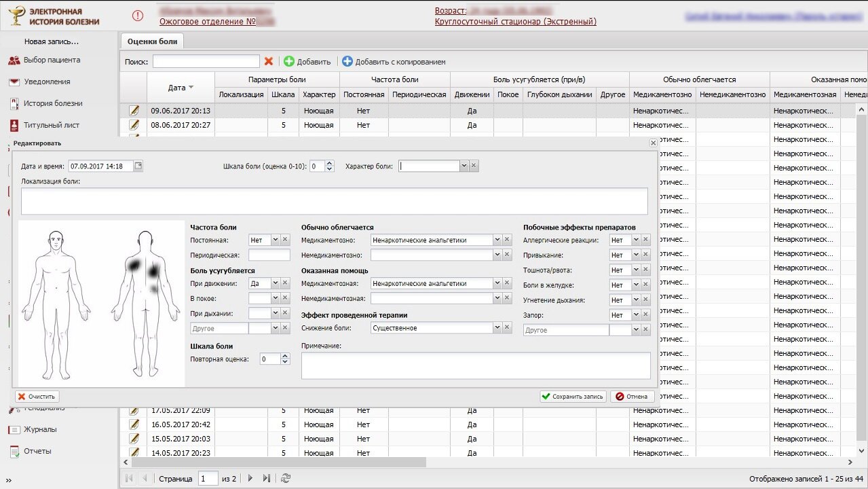Image resolution: width=868 pixels, height=489 pixels.
Task: Click into Локализация боли text area
Action: tap(334, 202)
